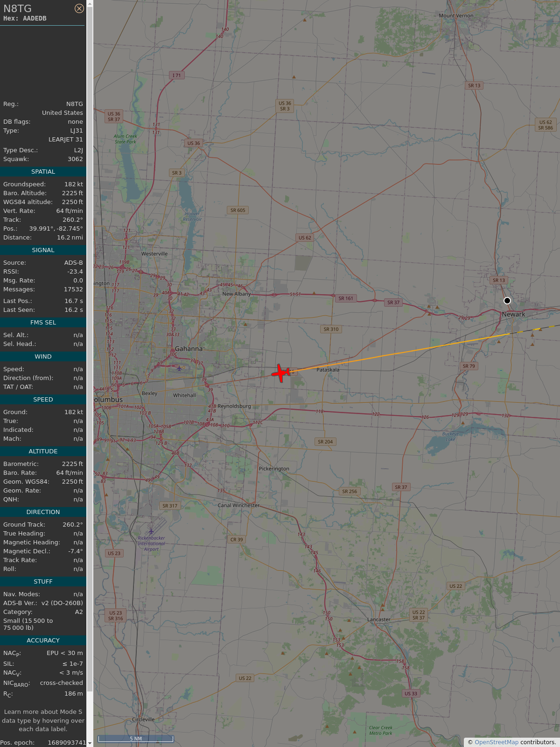Select the red Learjet aircraft icon
Viewport: 560px width, 747px height.
click(x=280, y=373)
